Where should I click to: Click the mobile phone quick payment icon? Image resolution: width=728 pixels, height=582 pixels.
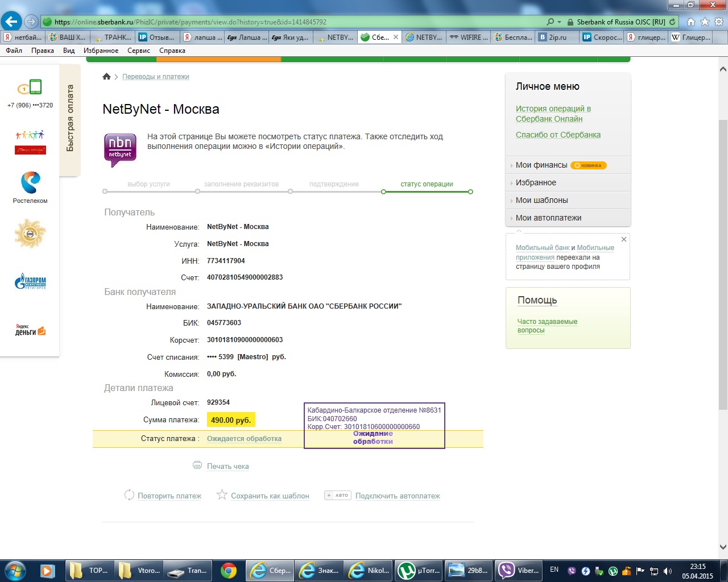(x=30, y=88)
